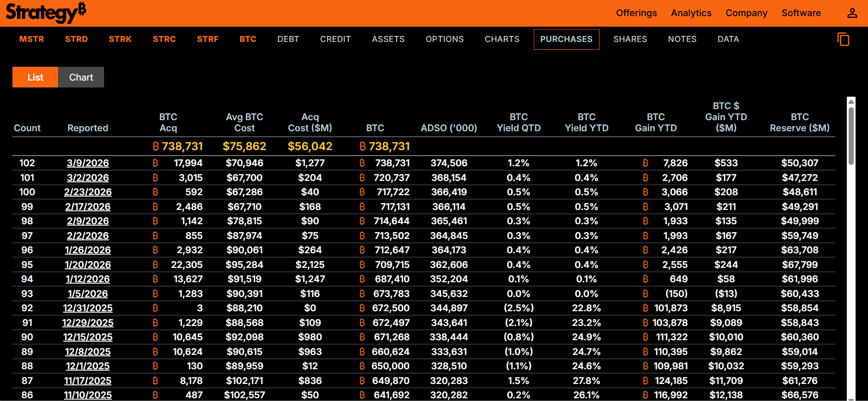
Task: Switch to Chart view
Action: [81, 77]
